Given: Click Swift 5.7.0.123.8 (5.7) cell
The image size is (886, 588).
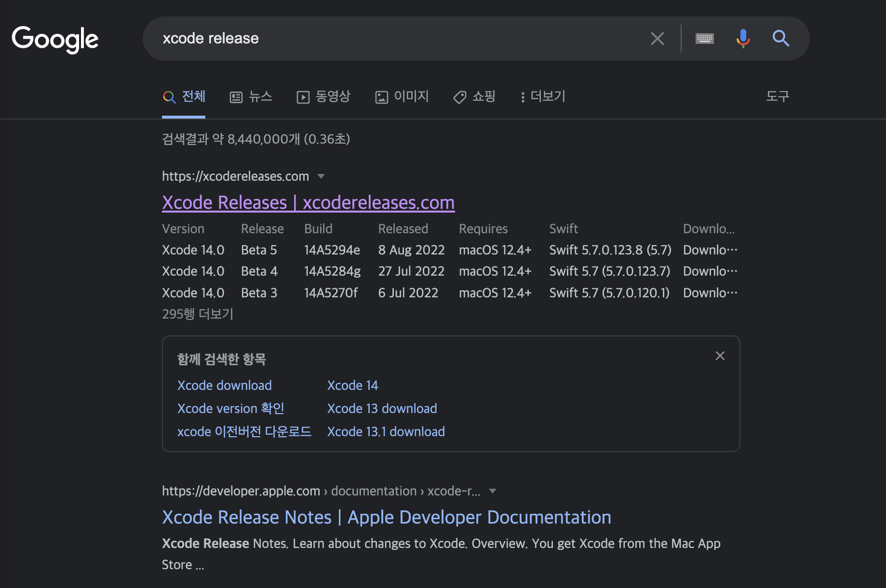Looking at the screenshot, I should point(610,250).
